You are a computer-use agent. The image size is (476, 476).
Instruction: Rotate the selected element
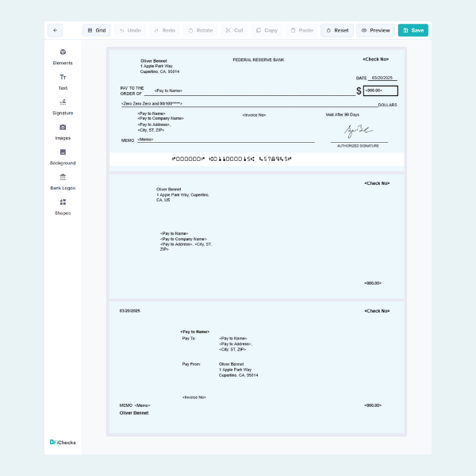pyautogui.click(x=200, y=30)
